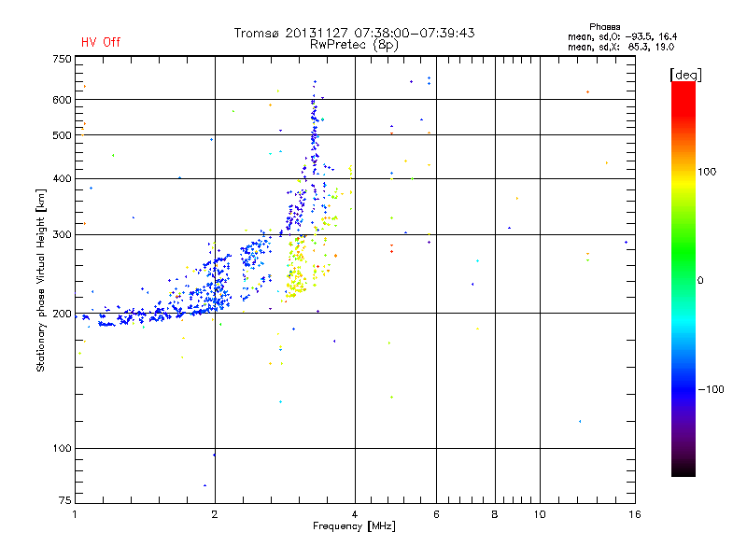Select the "mean, sd,X: 85.3, 19.0" line
The image size is (747, 560).
click(x=621, y=47)
